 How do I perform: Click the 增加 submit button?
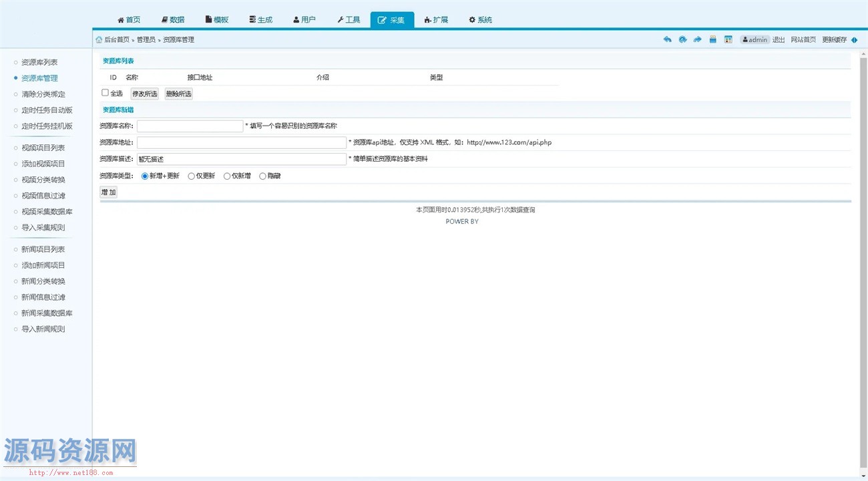click(109, 192)
